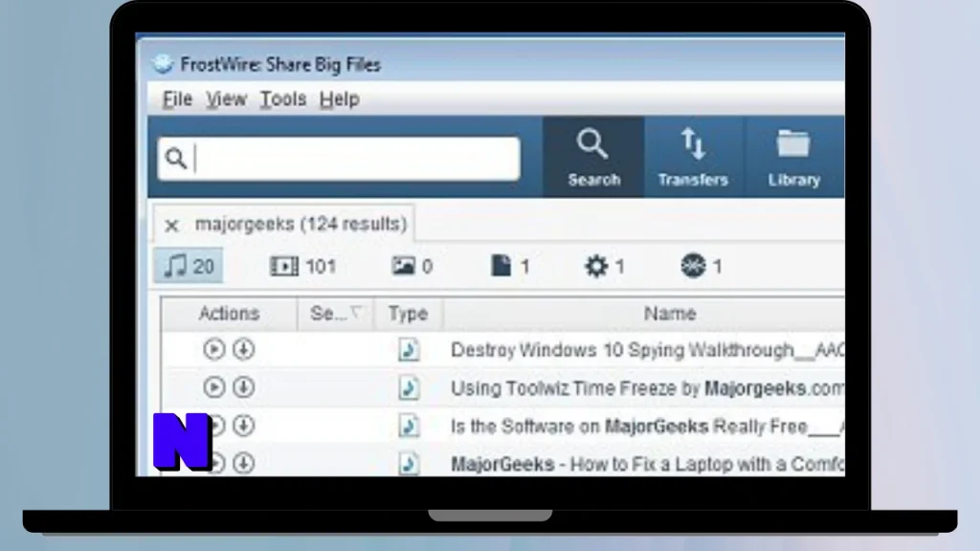Filter results by images (0)
Screen dimensions: 980x551
pyautogui.click(x=412, y=266)
